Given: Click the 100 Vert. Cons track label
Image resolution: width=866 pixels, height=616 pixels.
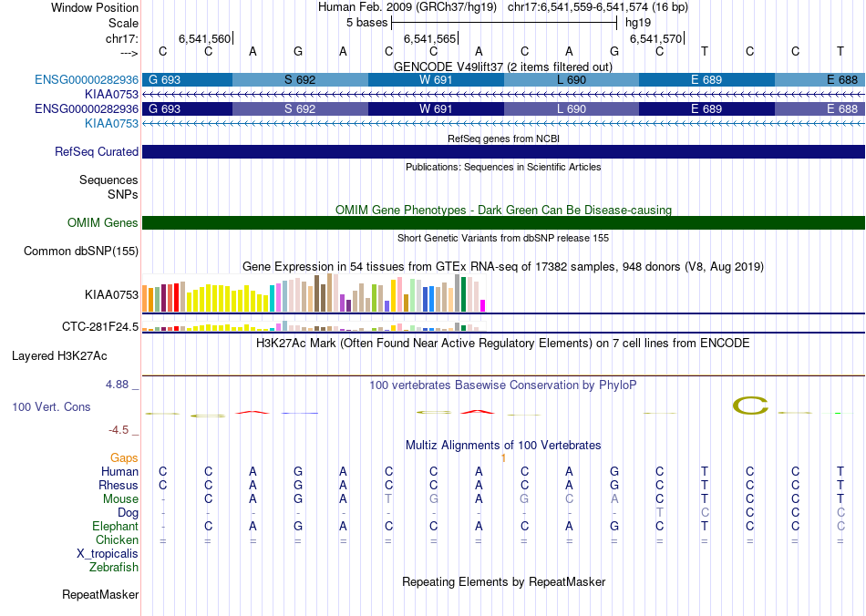Looking at the screenshot, I should click(51, 406).
